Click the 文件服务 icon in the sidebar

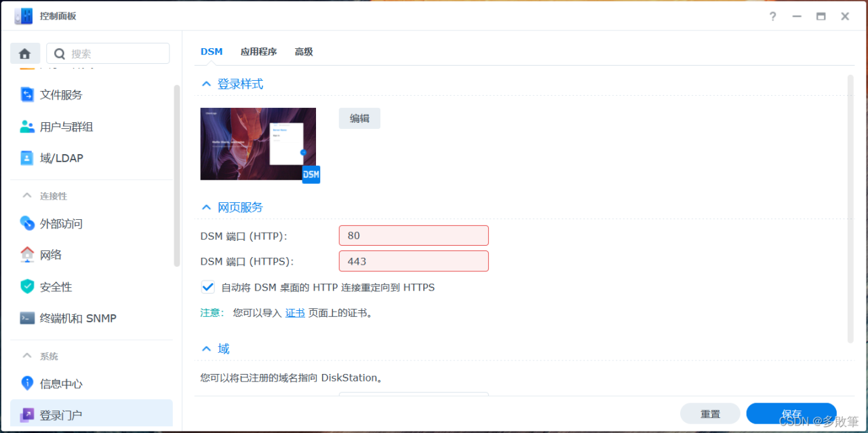point(27,95)
